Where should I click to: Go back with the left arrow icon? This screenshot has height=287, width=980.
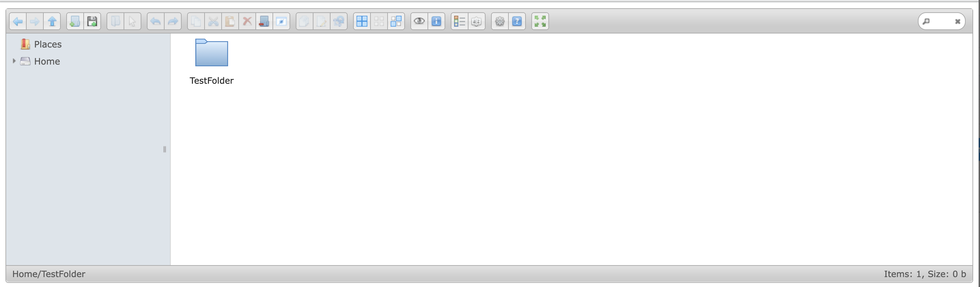tap(18, 21)
